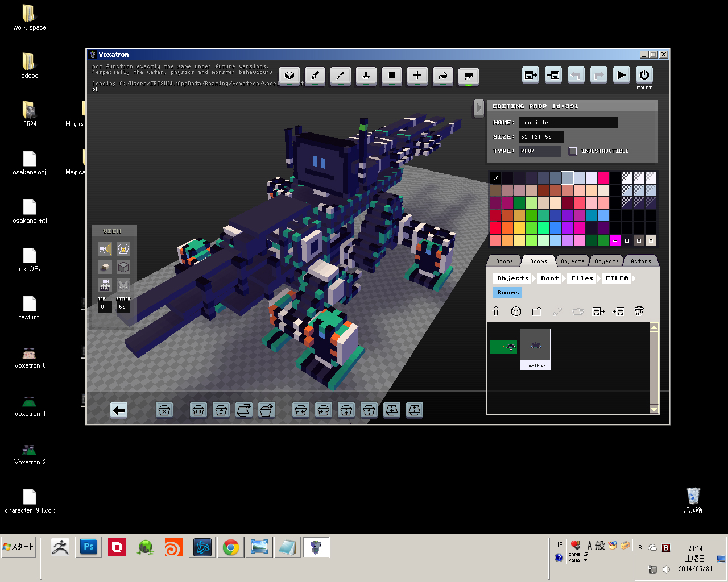728x582 pixels.
Task: Select the eyedropper color pick tool
Action: pos(341,76)
